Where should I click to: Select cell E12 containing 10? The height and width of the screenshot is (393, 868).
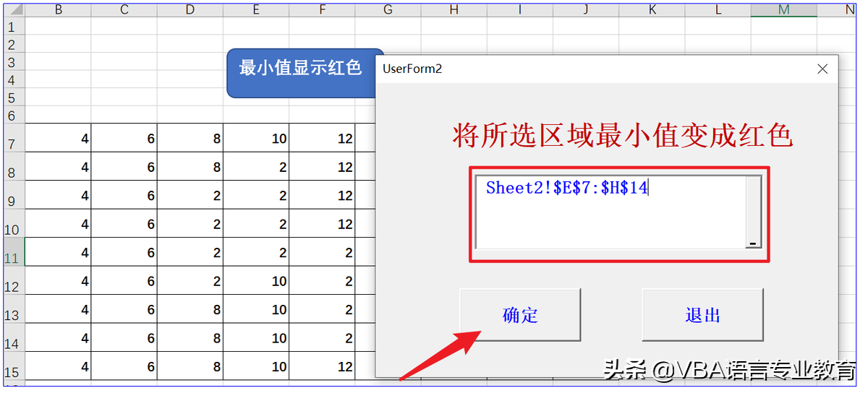[x=256, y=281]
